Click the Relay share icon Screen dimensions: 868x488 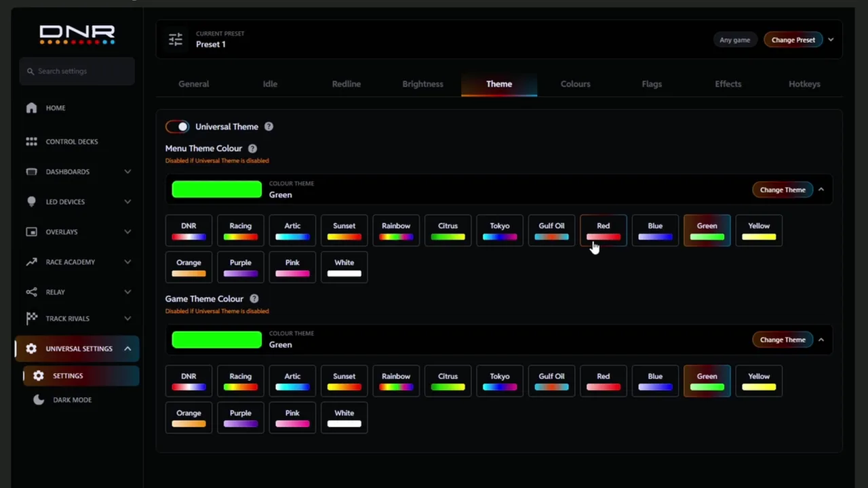point(31,292)
